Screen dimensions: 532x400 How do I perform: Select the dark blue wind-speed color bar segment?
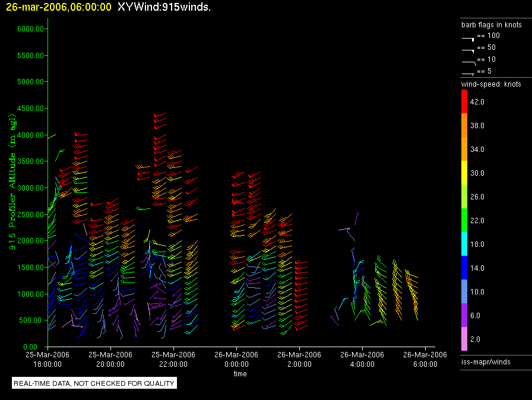pyautogui.click(x=465, y=268)
